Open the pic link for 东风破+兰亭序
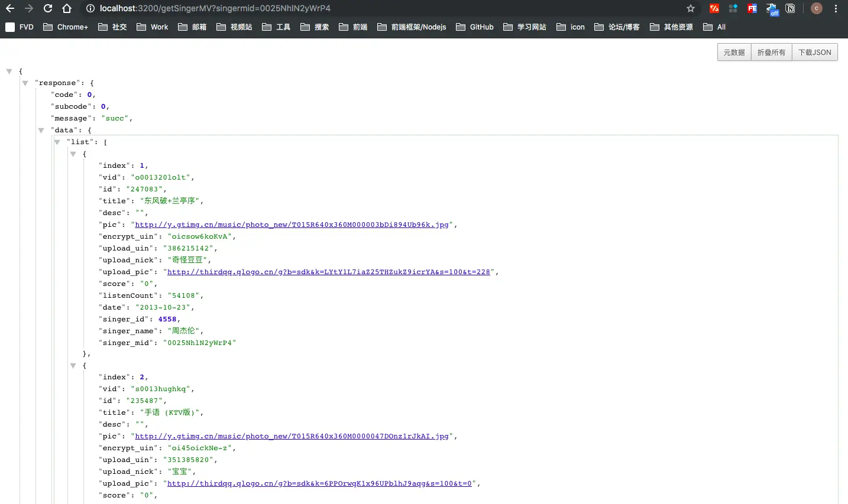 [292, 225]
